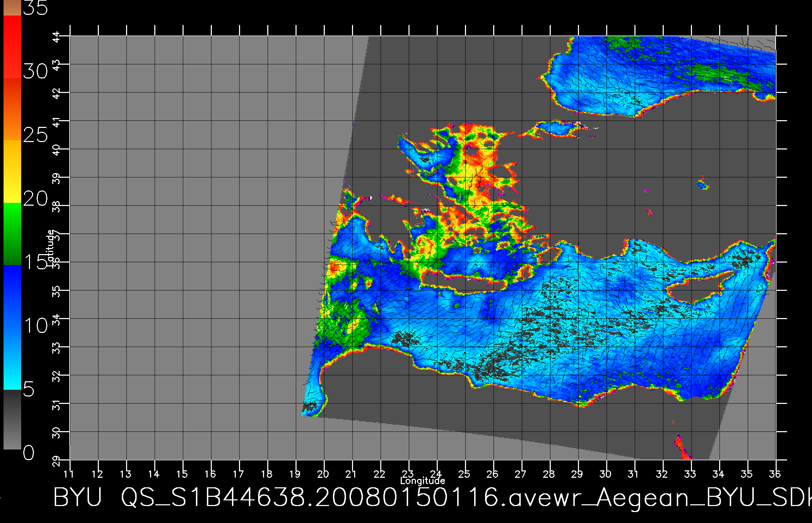Click longitude tick label 16
Screen dimensions: 812x523
(x=210, y=474)
